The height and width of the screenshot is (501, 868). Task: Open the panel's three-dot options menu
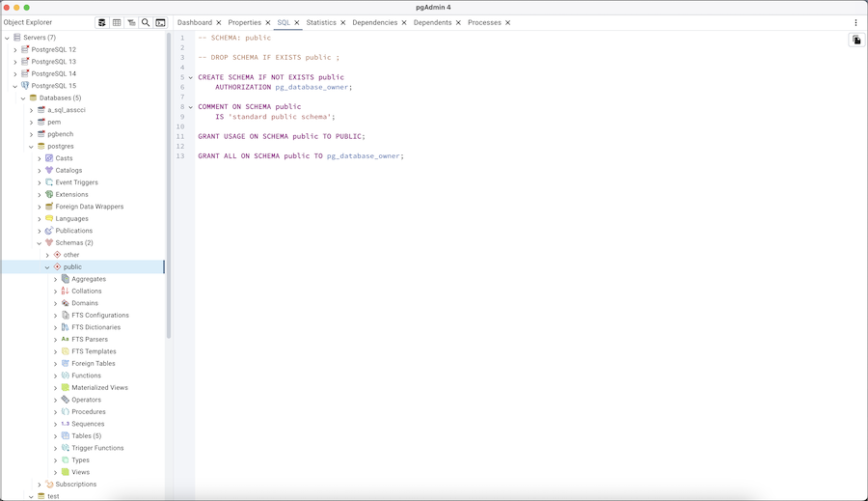(855, 23)
